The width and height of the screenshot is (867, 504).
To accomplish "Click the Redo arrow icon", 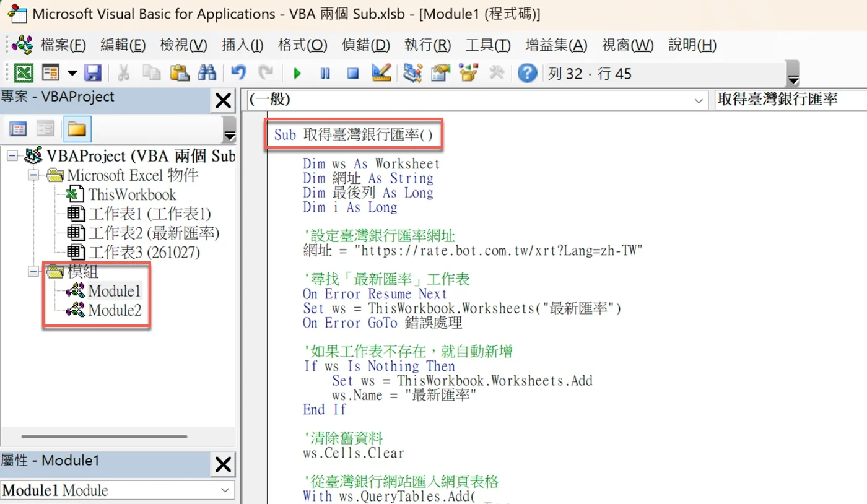I will click(x=266, y=74).
